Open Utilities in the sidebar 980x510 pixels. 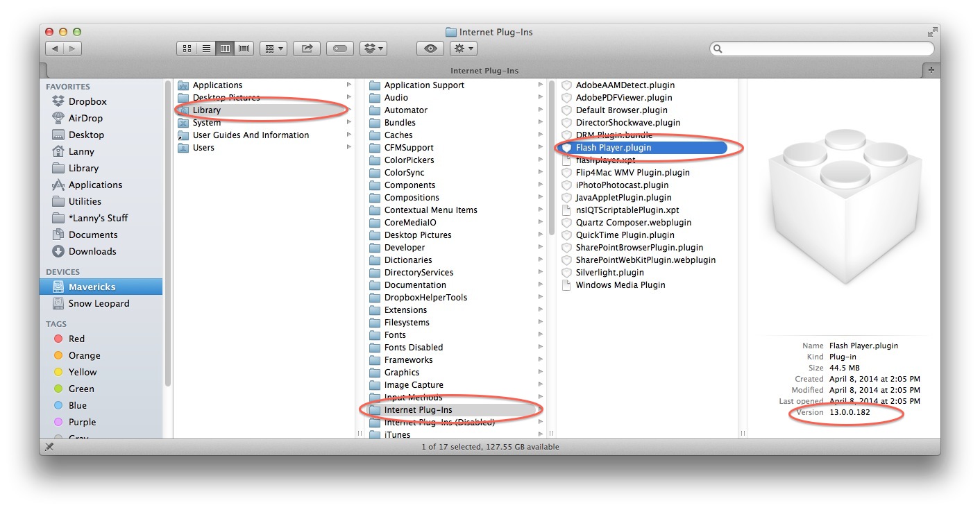(85, 201)
